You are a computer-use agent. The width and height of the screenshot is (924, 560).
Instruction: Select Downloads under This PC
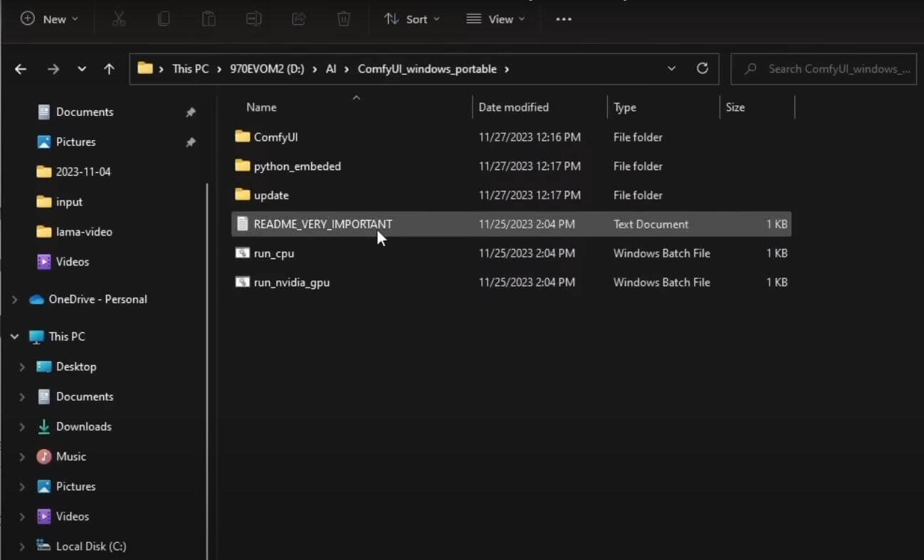84,426
